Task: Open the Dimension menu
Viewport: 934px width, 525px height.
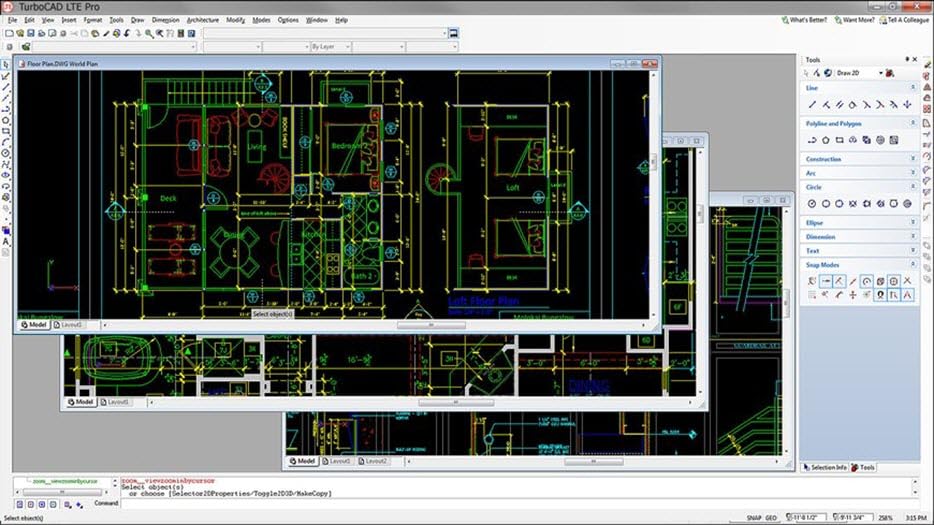Action: (165, 20)
